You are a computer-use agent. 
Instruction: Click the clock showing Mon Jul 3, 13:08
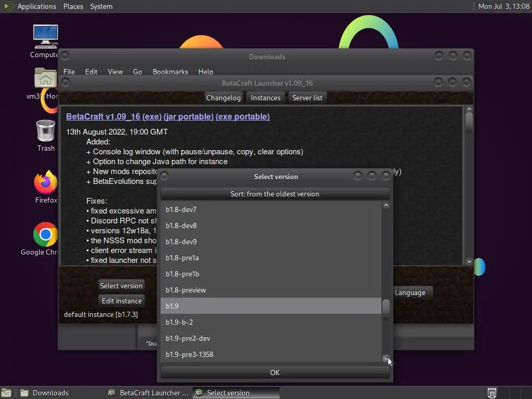click(503, 6)
